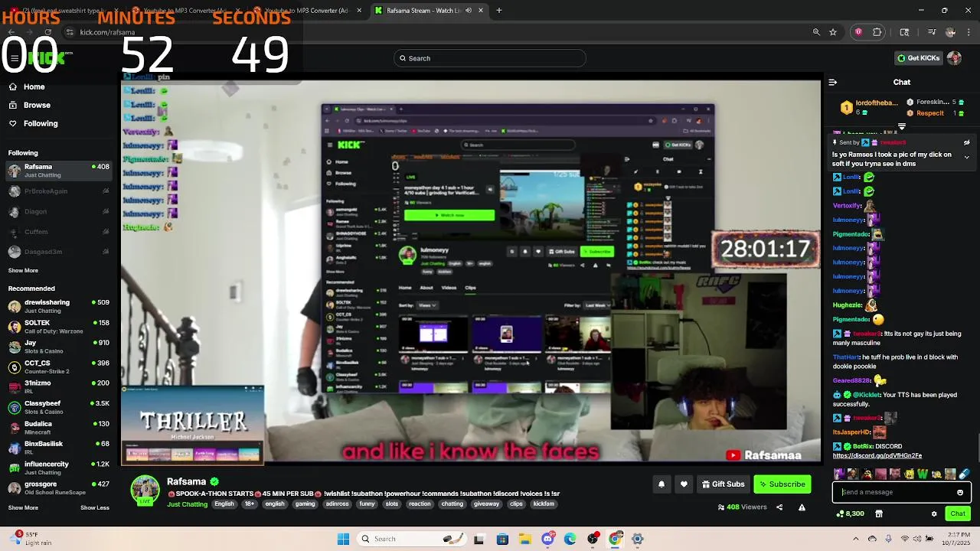This screenshot has height=551, width=980.
Task: Open the Kick hamburger sidebar menu
Action: pos(14,58)
